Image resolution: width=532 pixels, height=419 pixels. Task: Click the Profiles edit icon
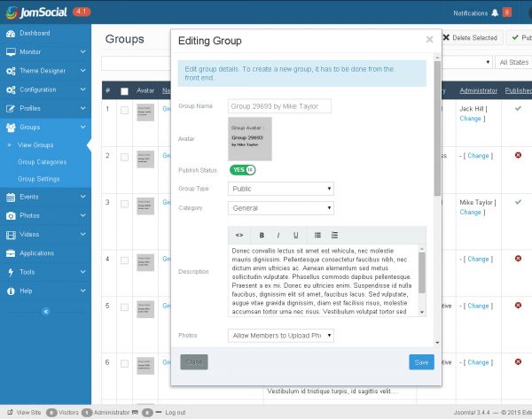[x=11, y=108]
